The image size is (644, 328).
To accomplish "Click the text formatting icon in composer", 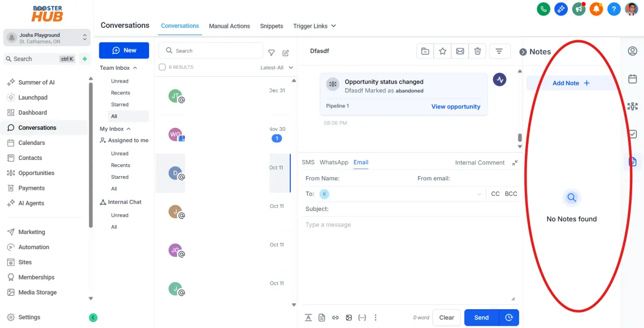I will (x=308, y=317).
